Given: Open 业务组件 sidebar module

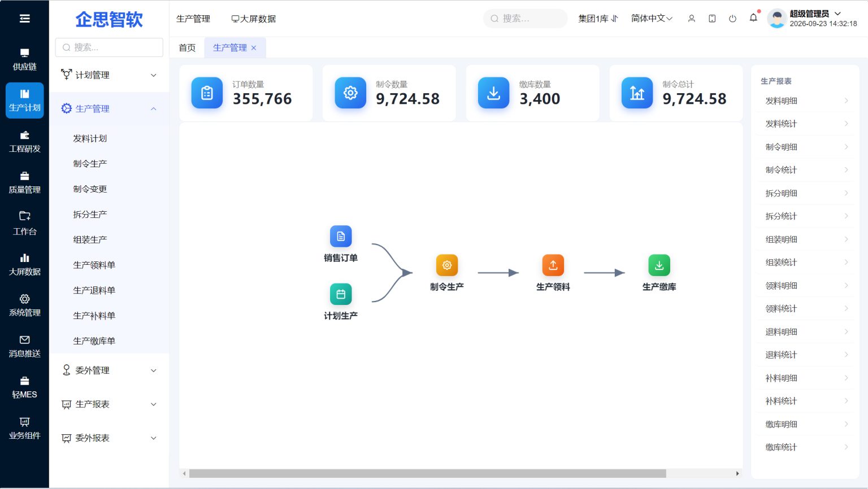Looking at the screenshot, I should point(24,429).
